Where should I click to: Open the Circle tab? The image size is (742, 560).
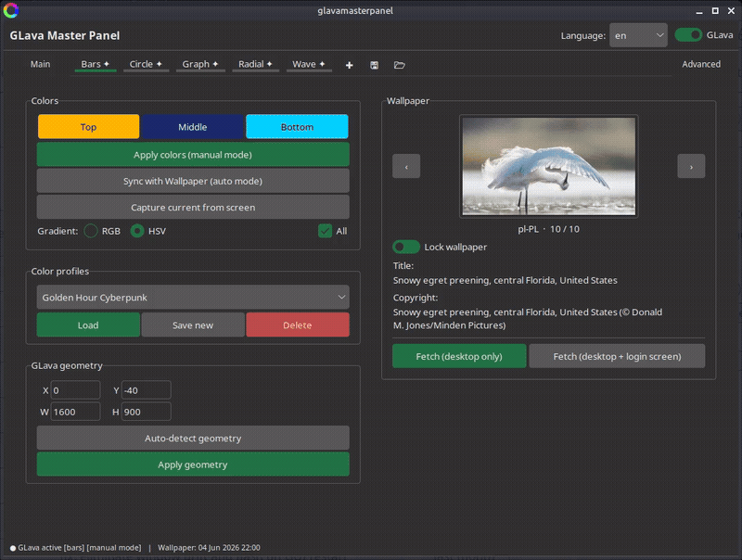coord(146,64)
